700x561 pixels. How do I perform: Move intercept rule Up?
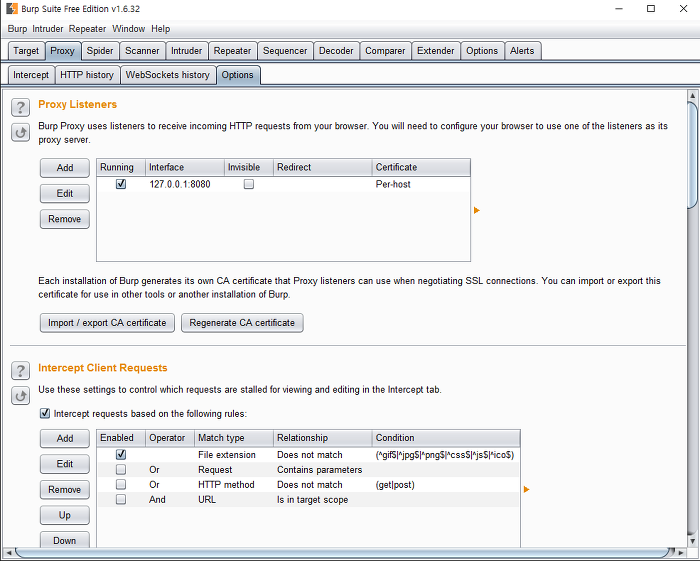pyautogui.click(x=65, y=515)
